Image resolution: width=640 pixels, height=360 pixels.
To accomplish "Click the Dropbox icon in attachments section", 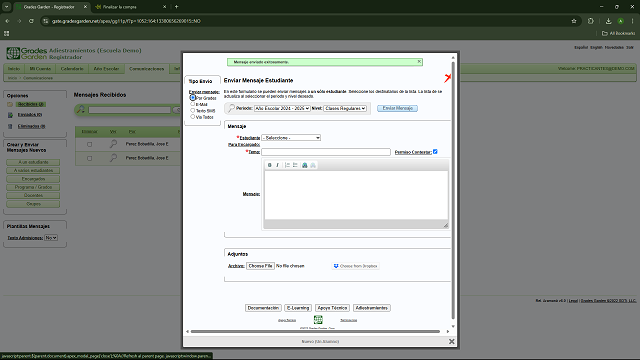I will (x=336, y=266).
